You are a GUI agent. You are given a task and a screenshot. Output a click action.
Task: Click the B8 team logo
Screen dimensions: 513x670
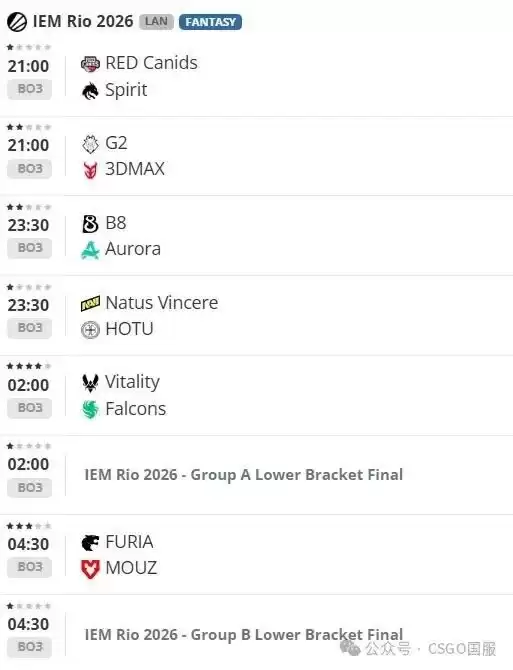tap(90, 224)
